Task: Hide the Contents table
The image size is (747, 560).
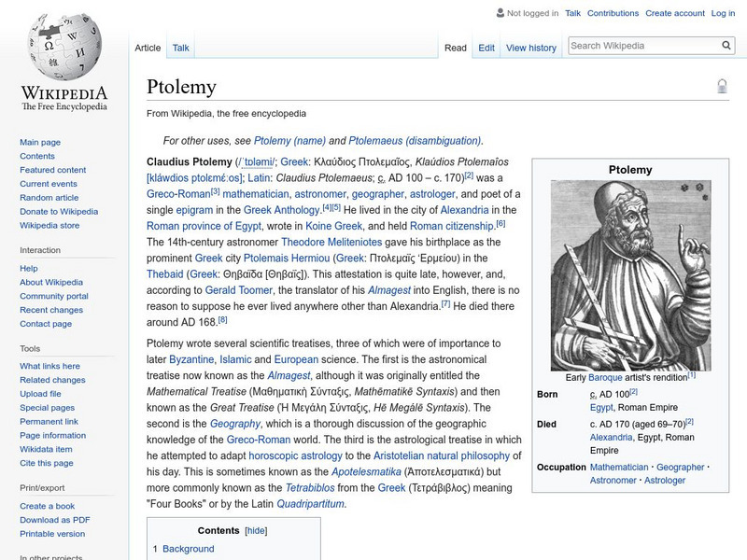Action: click(256, 530)
